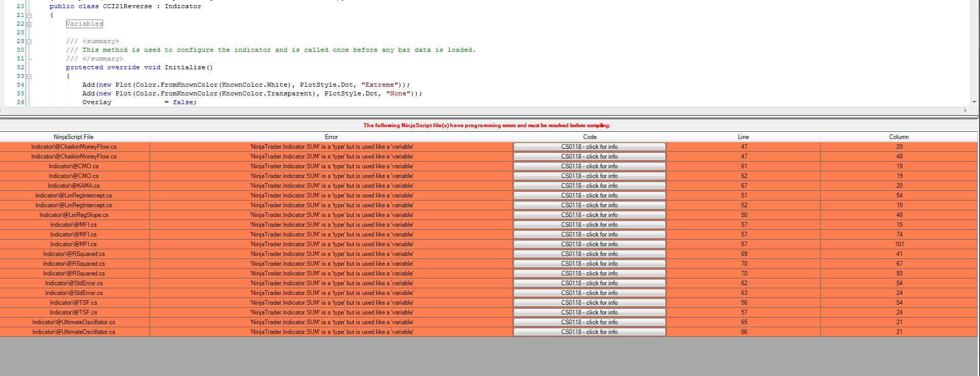Click the "Extreme" string literal in code
The width and height of the screenshot is (980, 376).
[380, 85]
